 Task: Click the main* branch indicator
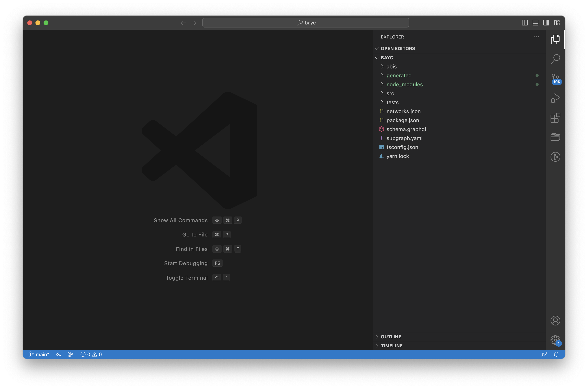tap(39, 354)
